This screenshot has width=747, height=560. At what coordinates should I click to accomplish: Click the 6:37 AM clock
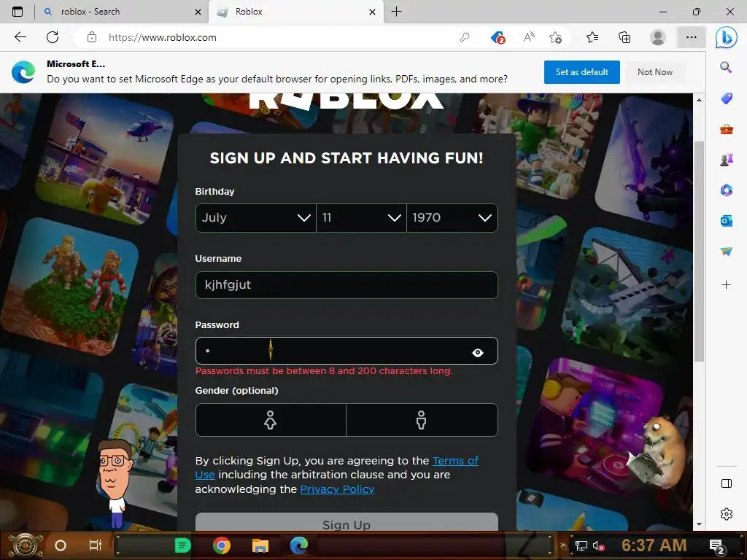click(654, 545)
